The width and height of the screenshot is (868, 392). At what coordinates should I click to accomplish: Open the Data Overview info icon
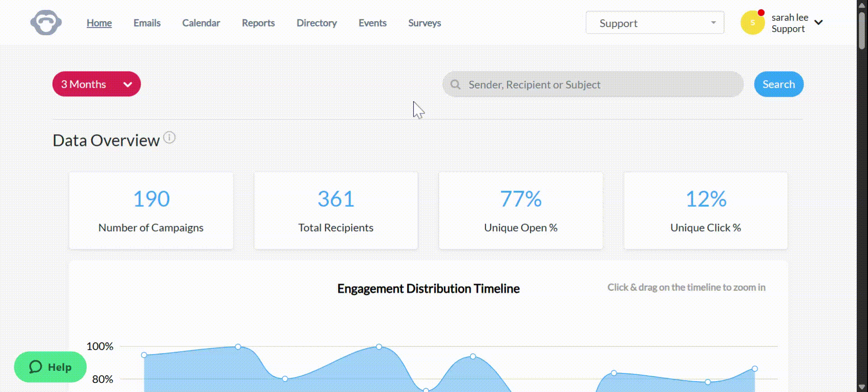[170, 137]
